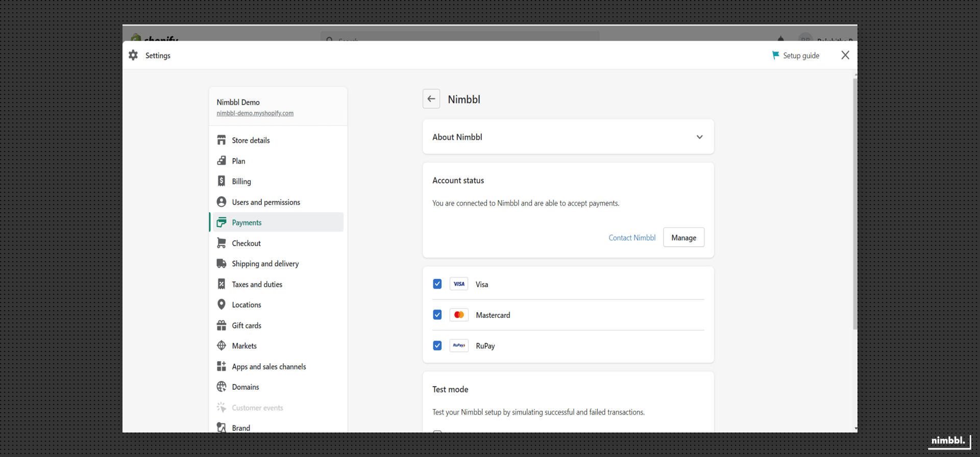Click the scrollbar down arrow
Screen dimensions: 980x457
tap(855, 428)
